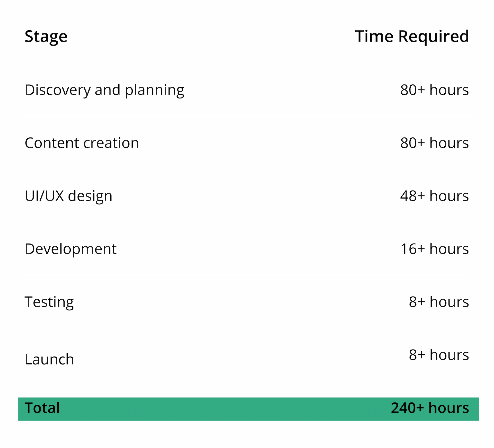Select the Launch stage label

point(49,360)
